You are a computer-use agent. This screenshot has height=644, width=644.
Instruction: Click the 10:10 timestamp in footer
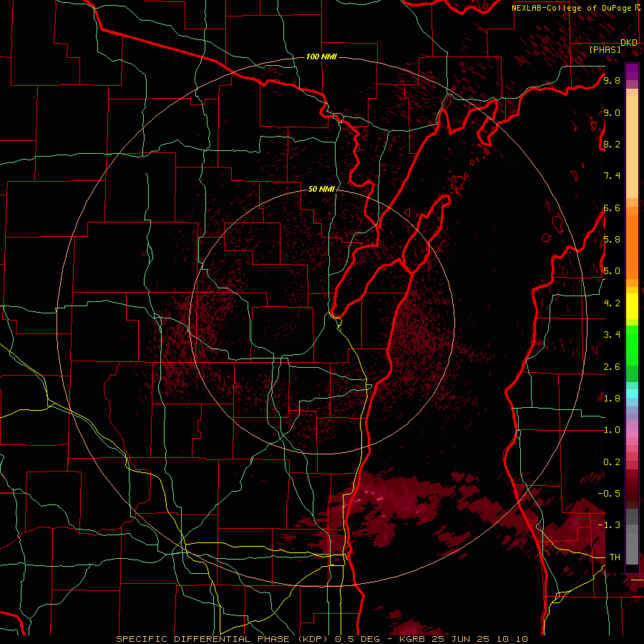(512, 639)
